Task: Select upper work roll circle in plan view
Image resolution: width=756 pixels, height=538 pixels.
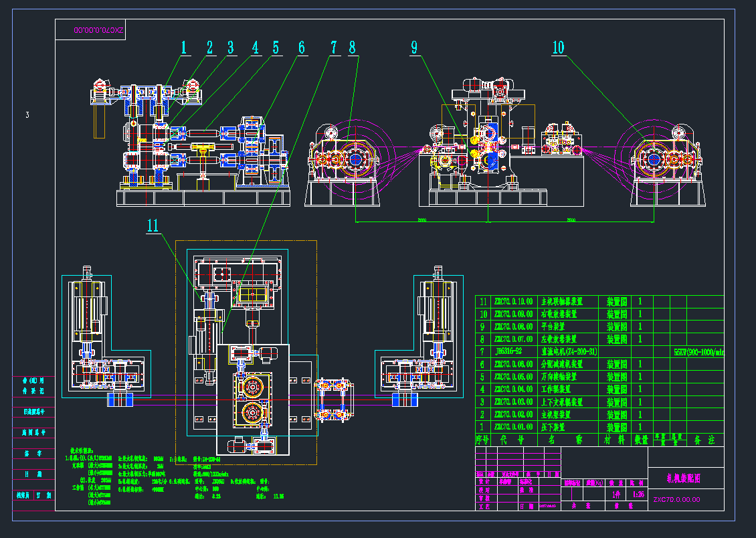Action: [x=252, y=387]
